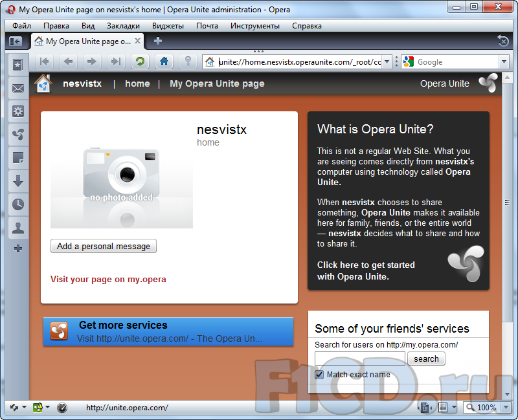Go to the home page

[x=164, y=61]
